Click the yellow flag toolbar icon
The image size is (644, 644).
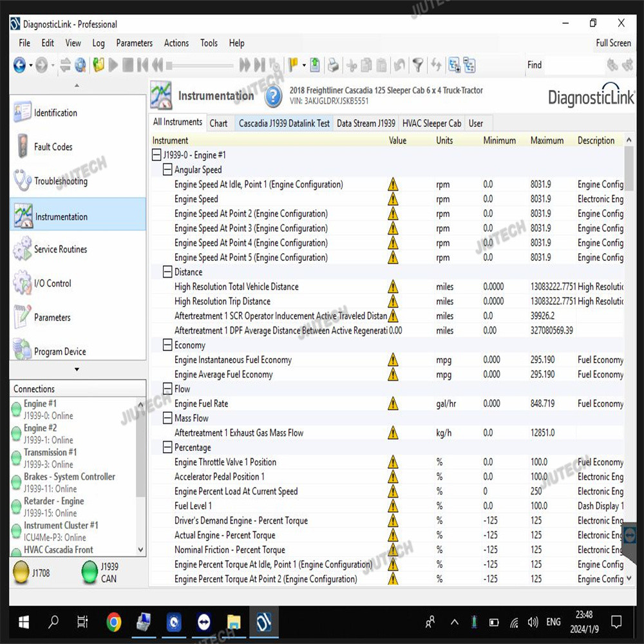[x=293, y=65]
